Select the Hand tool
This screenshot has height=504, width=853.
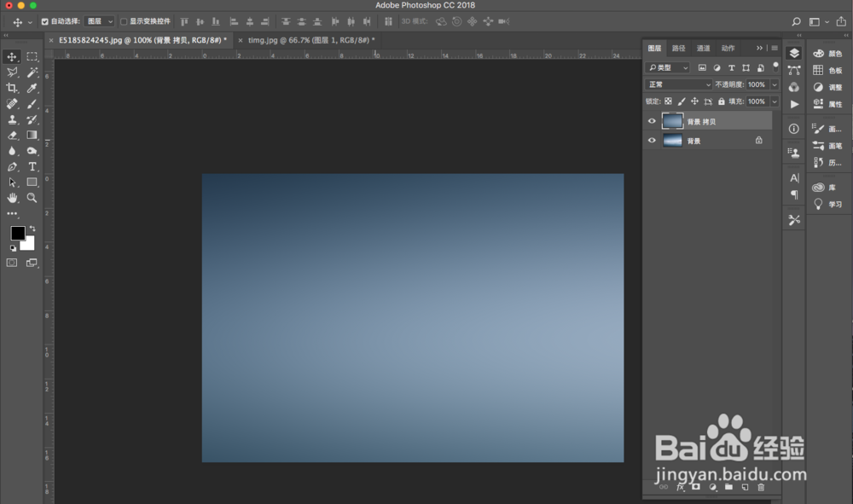12,199
